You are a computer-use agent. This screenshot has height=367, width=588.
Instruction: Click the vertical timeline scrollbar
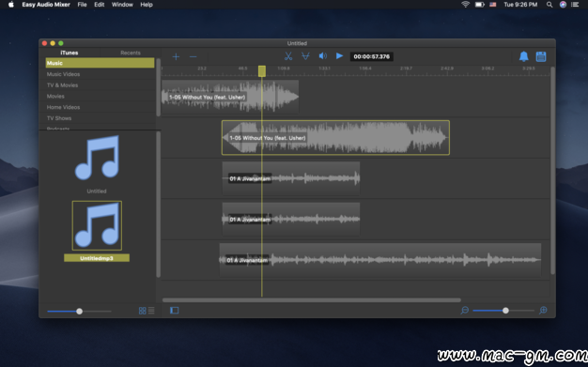point(552,171)
